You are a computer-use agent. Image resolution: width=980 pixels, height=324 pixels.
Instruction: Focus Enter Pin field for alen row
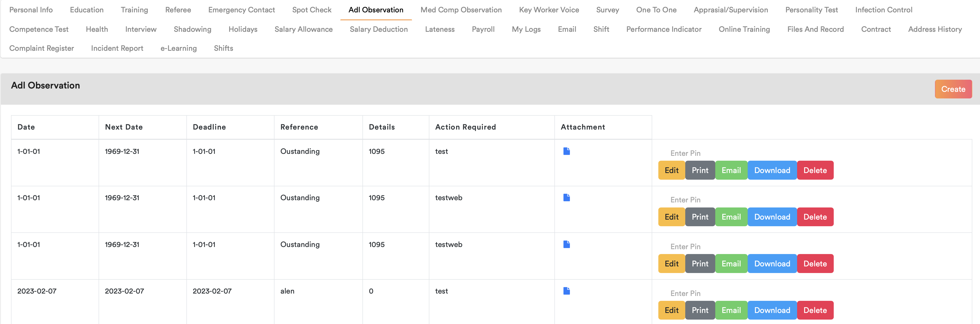[x=685, y=293]
